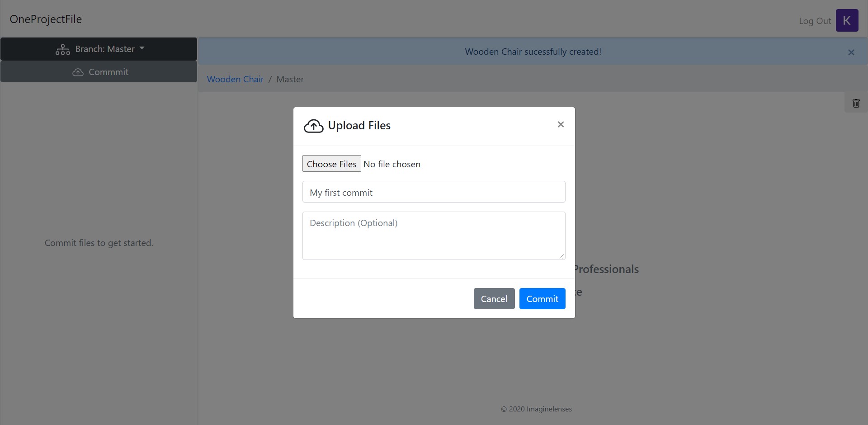Click the 'Upload Files' dialog title
The image size is (868, 425).
point(359,125)
